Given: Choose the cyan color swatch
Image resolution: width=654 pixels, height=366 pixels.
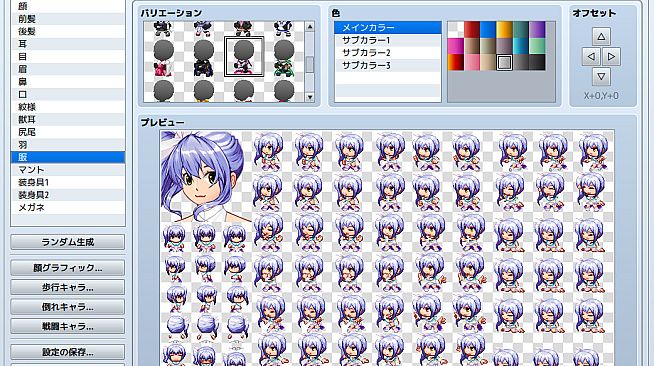Looking at the screenshot, I should pos(521,46).
